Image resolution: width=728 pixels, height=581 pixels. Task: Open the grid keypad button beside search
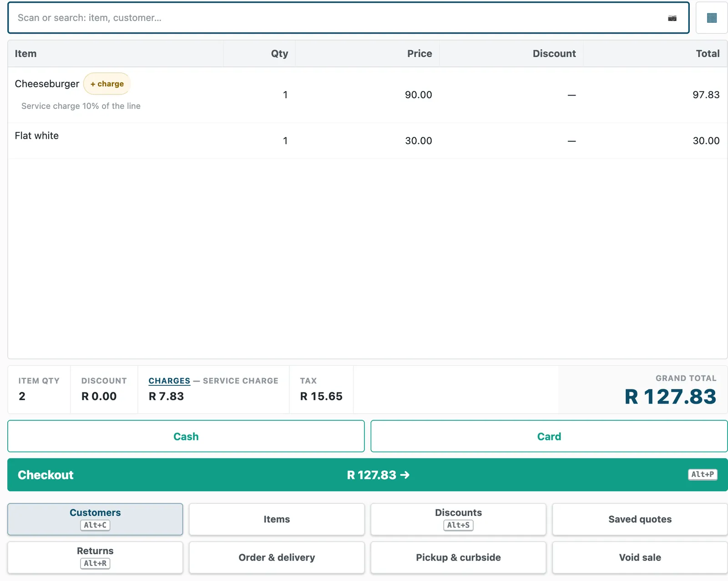[x=712, y=18]
